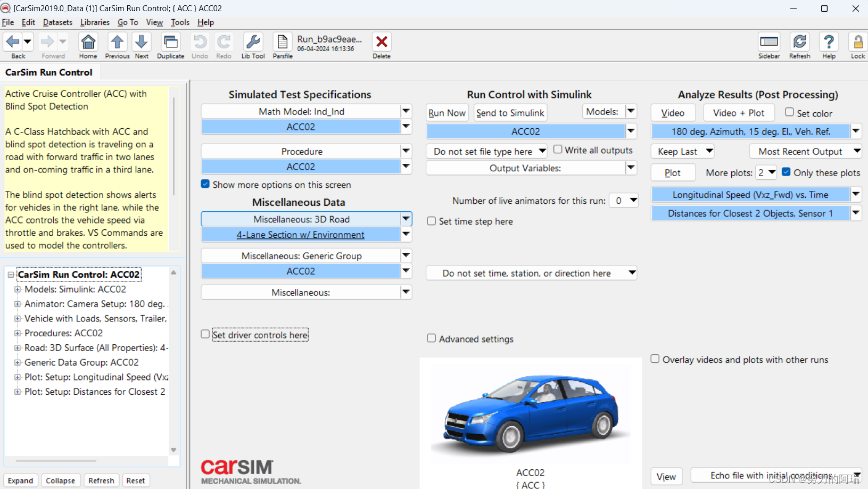Click Send to Simulink button
Image resolution: width=868 pixels, height=489 pixels.
pos(510,113)
